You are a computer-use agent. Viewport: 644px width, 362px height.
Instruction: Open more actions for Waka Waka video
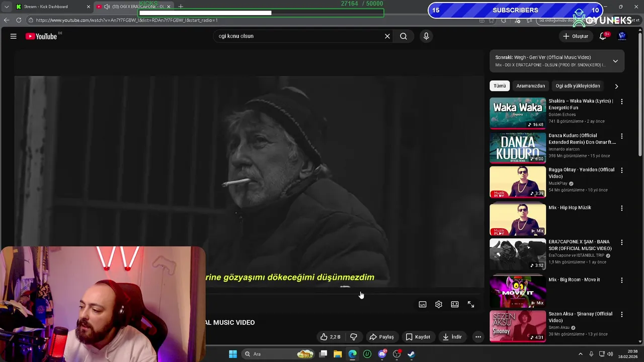click(x=622, y=102)
